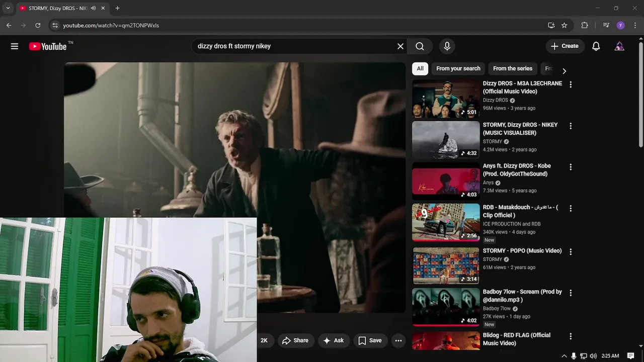
Task: Clear the search box with the X
Action: (400, 46)
